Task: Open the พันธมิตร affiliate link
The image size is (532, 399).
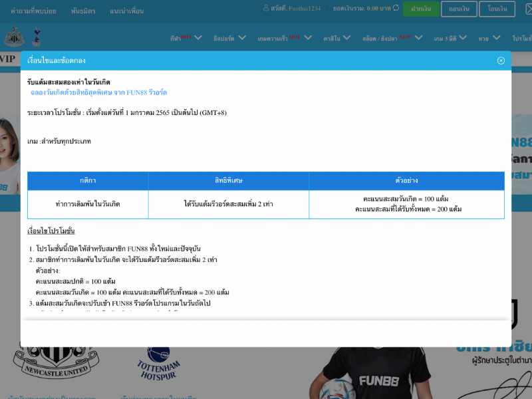Action: [x=83, y=11]
